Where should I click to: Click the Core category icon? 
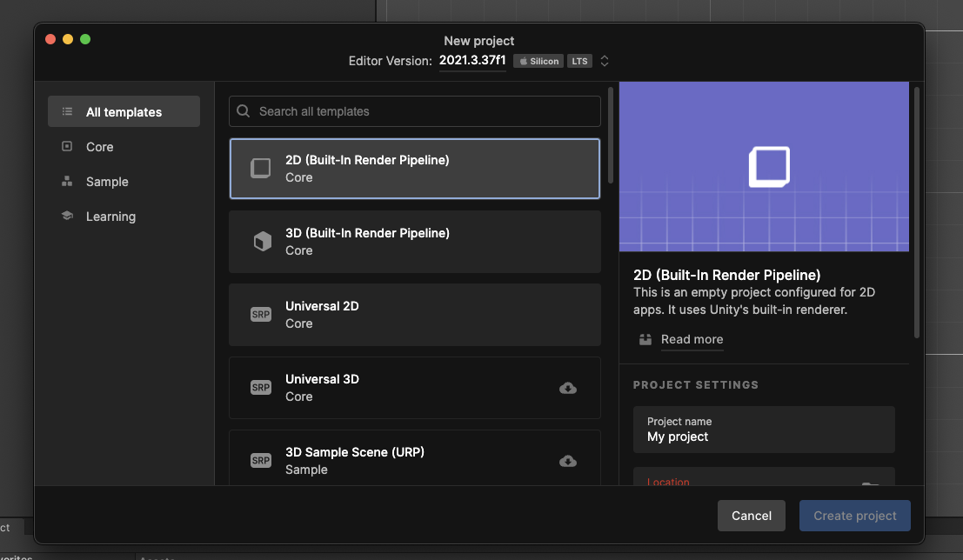pyautogui.click(x=67, y=146)
